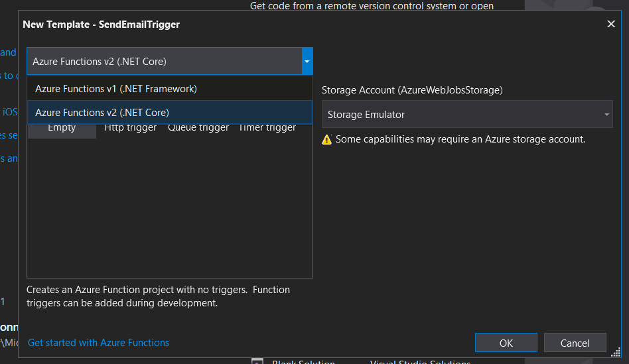
Task: Click the Storage Account (AzureWebJobsStorage) label
Action: (412, 90)
